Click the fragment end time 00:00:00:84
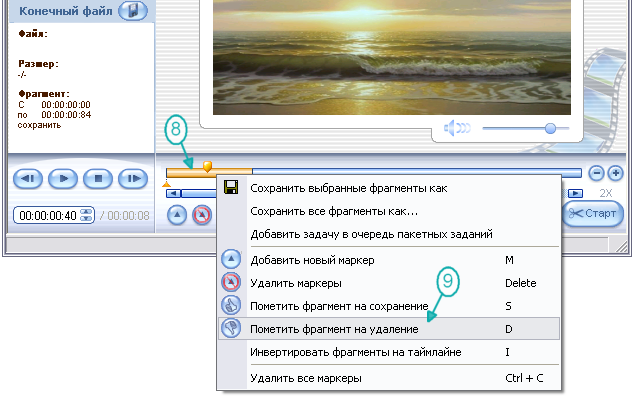The height and width of the screenshot is (398, 636). coord(66,115)
